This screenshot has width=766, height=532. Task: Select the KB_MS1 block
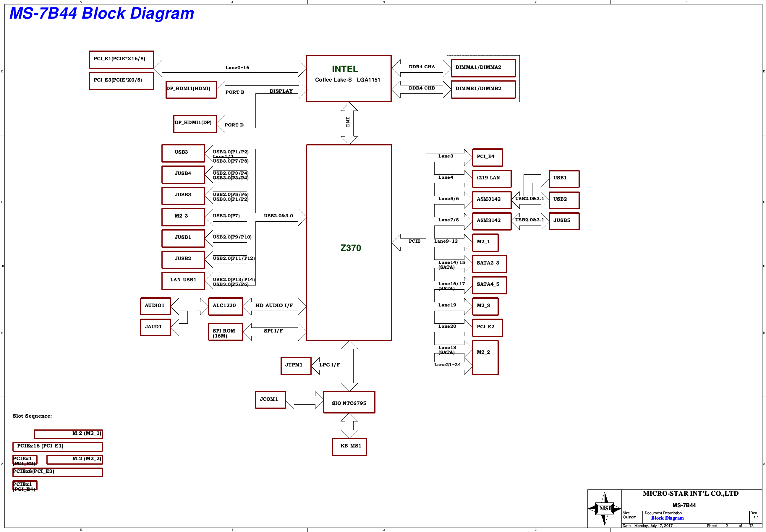[x=349, y=447]
